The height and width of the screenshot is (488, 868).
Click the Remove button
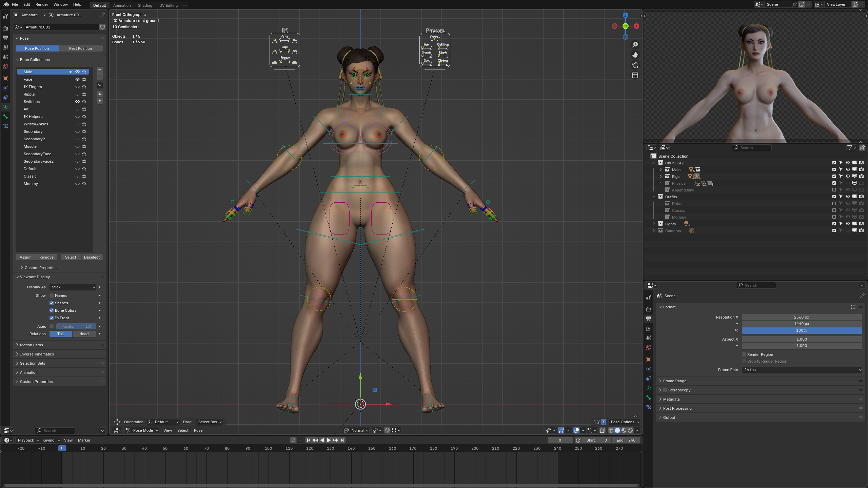click(x=46, y=257)
